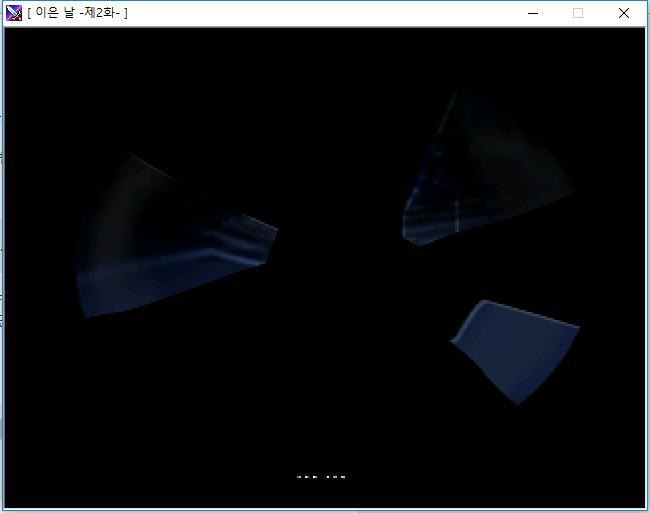Screen dimensions: 650x513
Task: Click the disabled maximize button
Action: click(x=578, y=13)
